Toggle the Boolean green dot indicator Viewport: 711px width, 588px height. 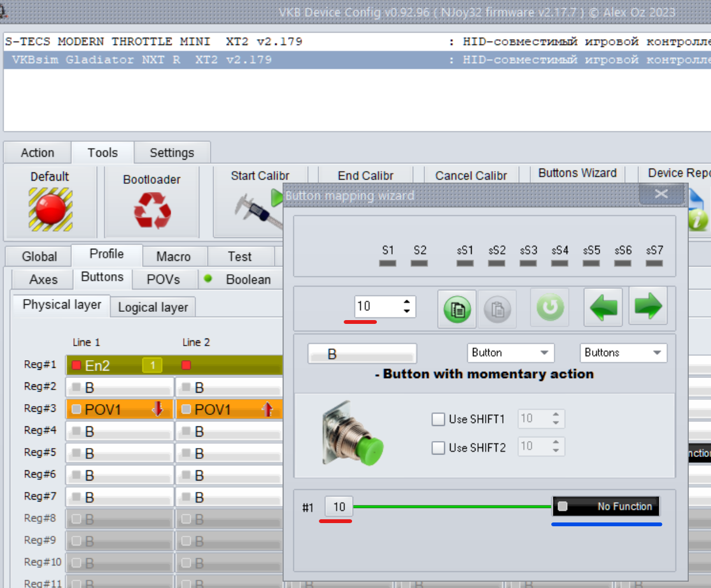[x=208, y=278]
